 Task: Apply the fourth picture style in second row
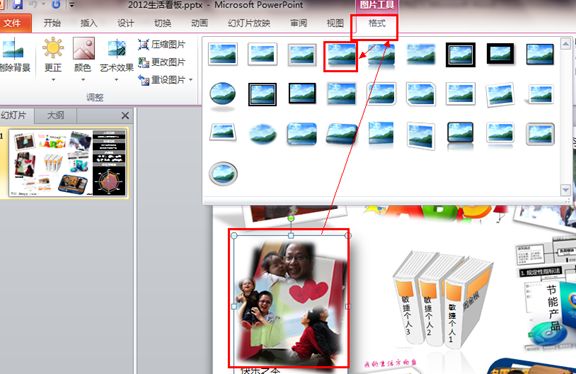point(342,94)
